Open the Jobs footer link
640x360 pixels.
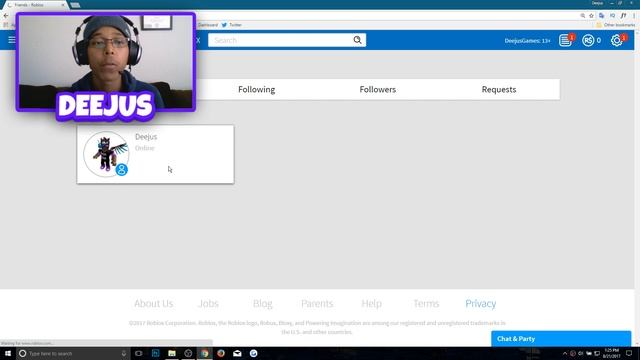point(208,303)
